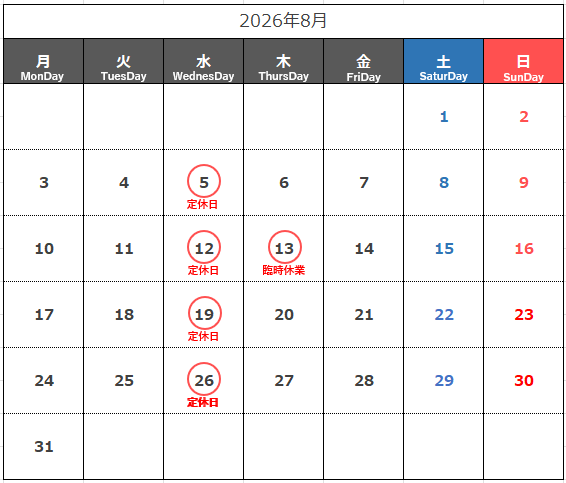Click blue date 22
566x483 pixels.
pyautogui.click(x=444, y=315)
